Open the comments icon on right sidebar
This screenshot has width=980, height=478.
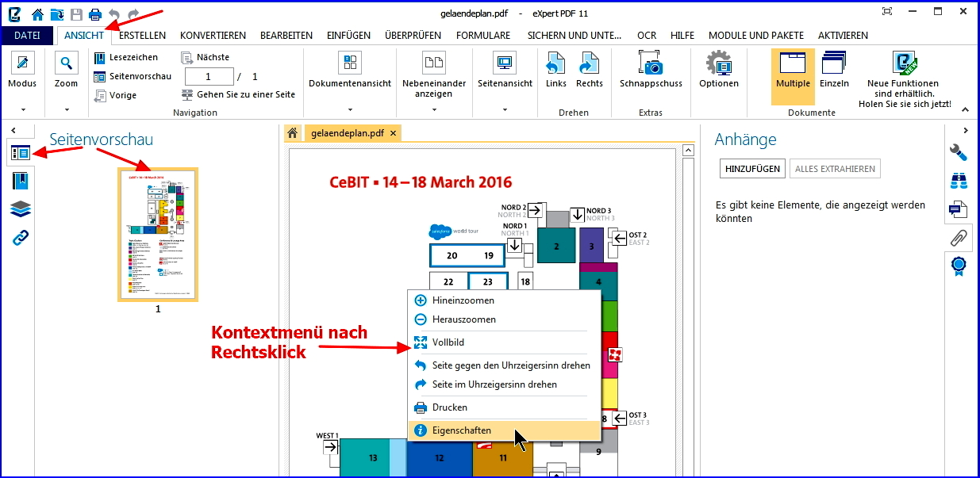pos(959,209)
